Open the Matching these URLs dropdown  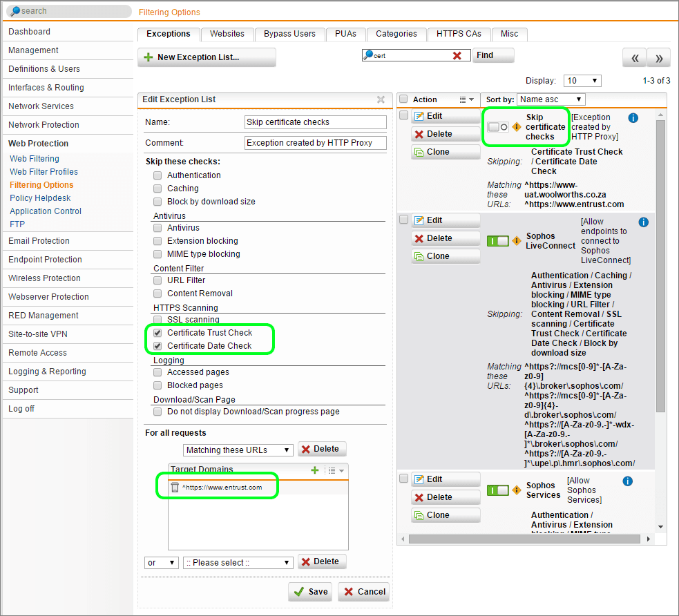238,450
